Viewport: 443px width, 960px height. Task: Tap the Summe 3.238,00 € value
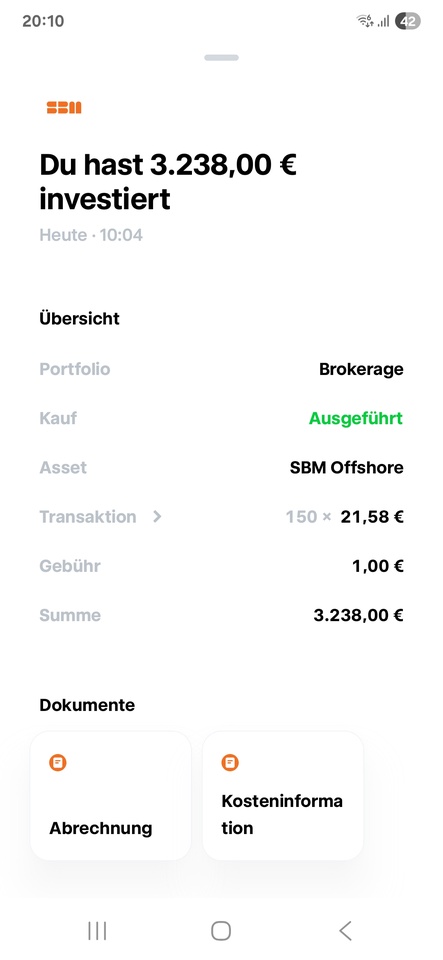[358, 615]
